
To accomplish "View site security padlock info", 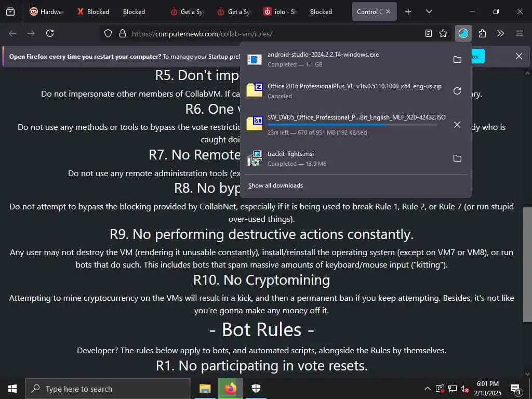I will point(123,34).
